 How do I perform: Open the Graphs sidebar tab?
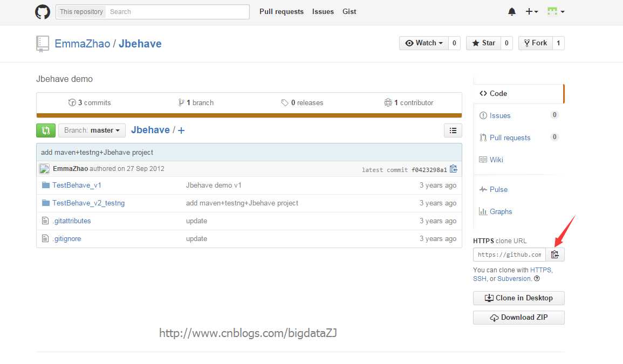coord(518,211)
